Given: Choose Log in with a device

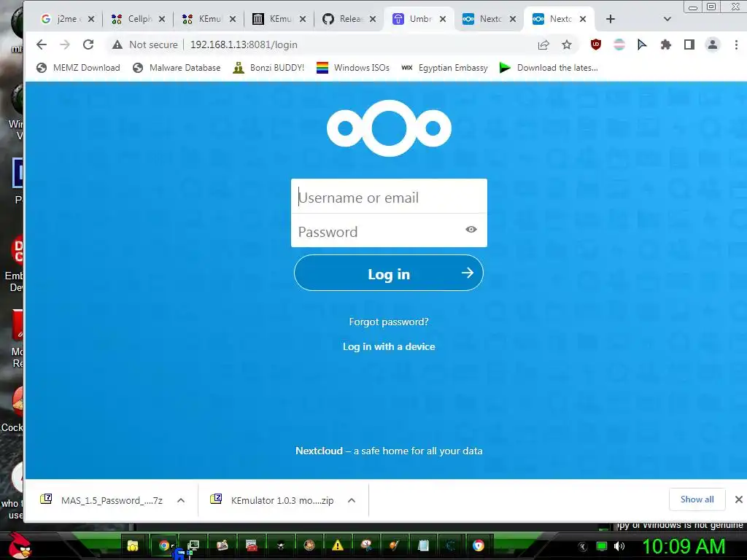Looking at the screenshot, I should click(x=389, y=346).
